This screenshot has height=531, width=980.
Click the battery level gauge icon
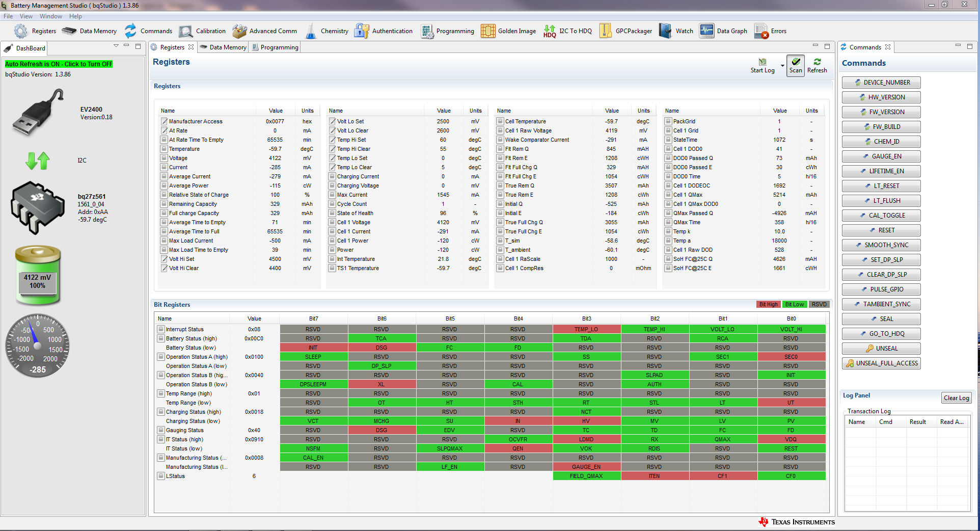[x=38, y=275]
